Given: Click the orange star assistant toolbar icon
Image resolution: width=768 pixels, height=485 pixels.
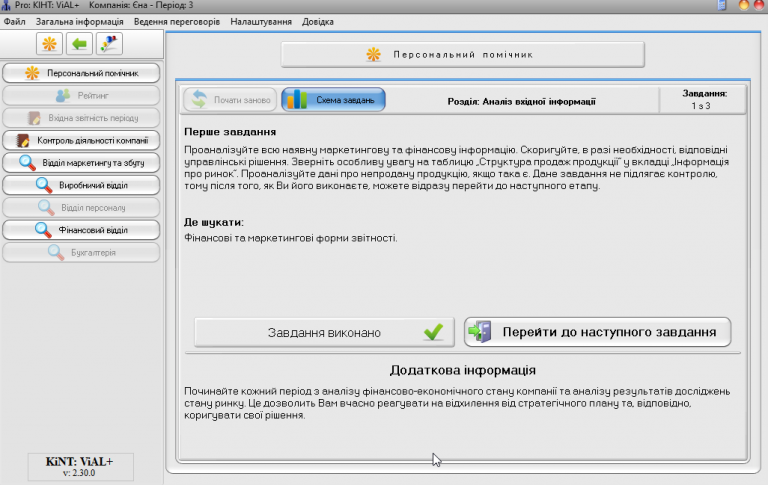Looking at the screenshot, I should pos(49,44).
